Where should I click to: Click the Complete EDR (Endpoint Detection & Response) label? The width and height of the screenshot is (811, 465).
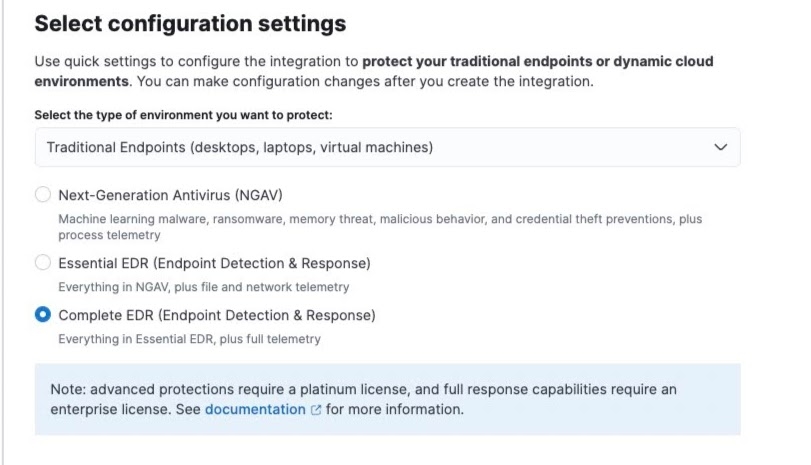pyautogui.click(x=217, y=315)
